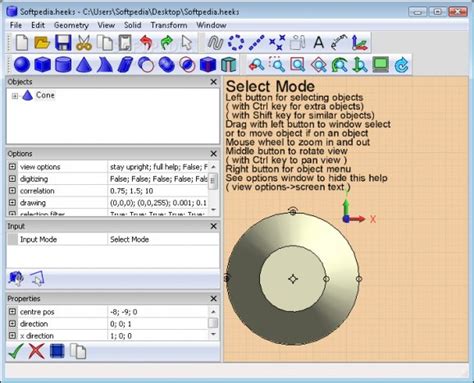Click the centre pos value "-8; -9; 0"

pos(123,312)
